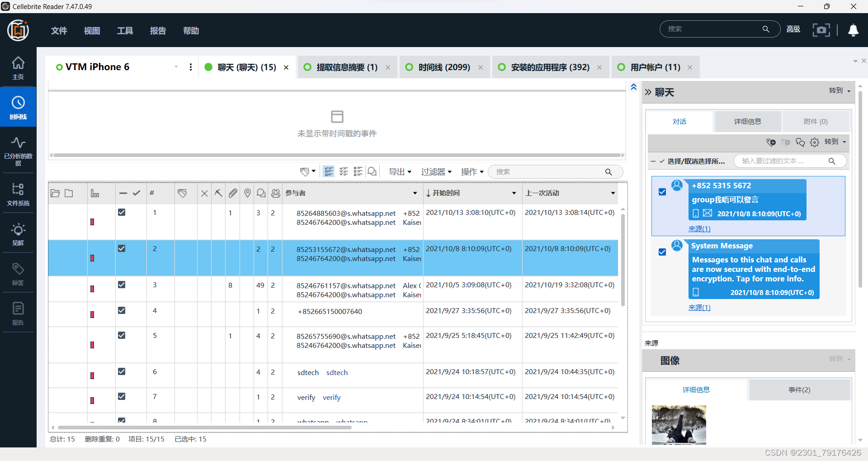
Task: Click the tag-add icon in chat panel toolbar
Action: [771, 143]
